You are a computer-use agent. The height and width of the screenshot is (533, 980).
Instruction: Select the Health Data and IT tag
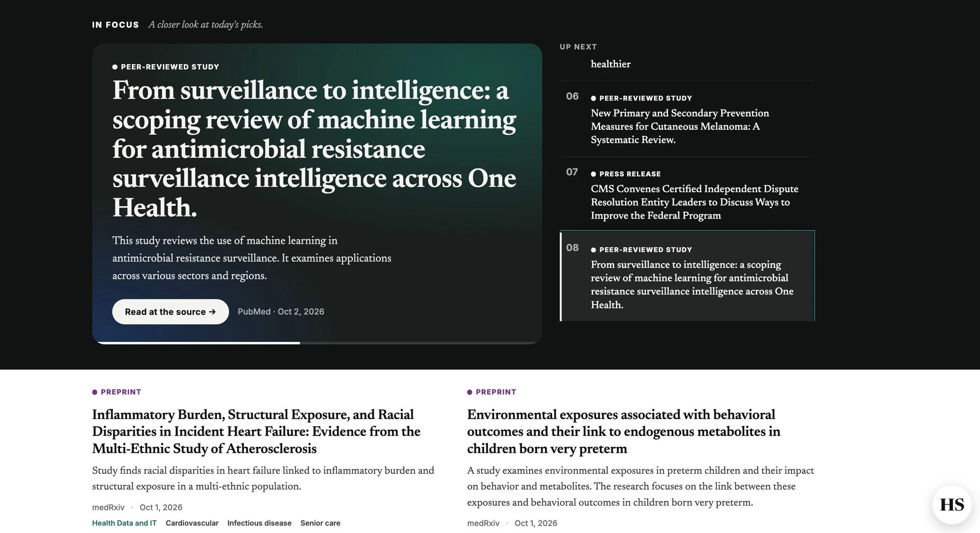[124, 523]
